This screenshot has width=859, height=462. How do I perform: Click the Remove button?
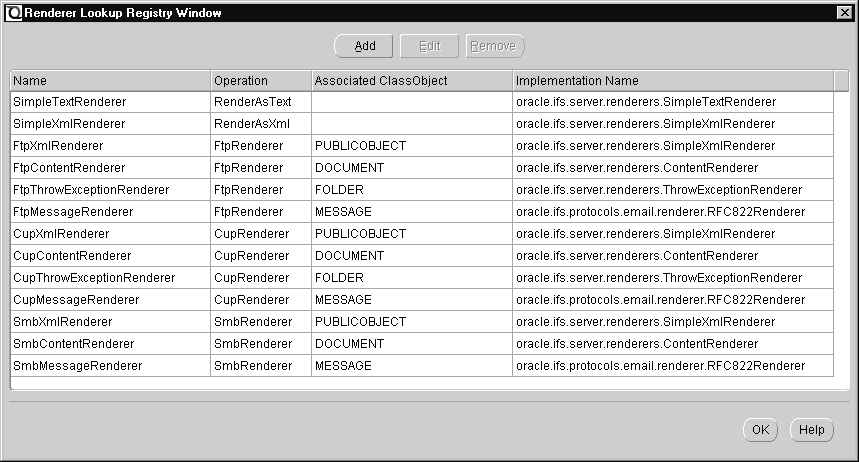[x=495, y=46]
